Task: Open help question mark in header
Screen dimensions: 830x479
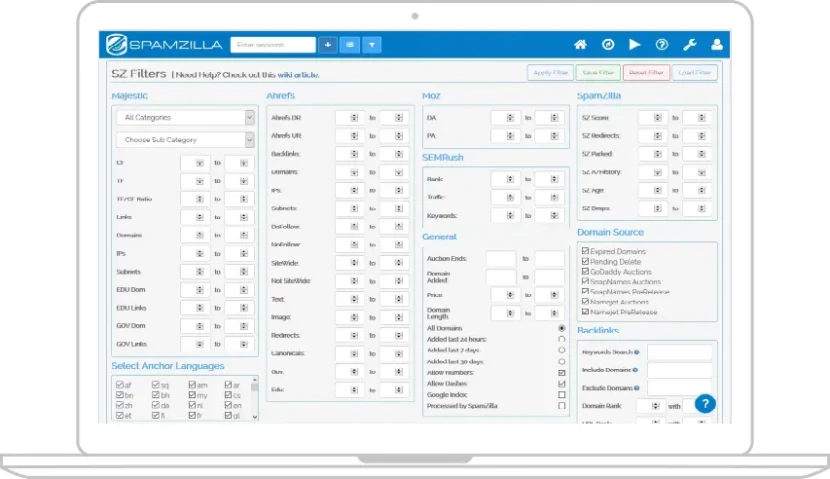Action: tap(662, 45)
